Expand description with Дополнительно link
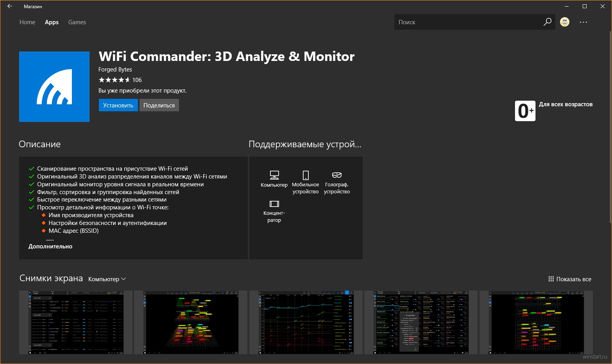The image size is (612, 364). tap(50, 246)
